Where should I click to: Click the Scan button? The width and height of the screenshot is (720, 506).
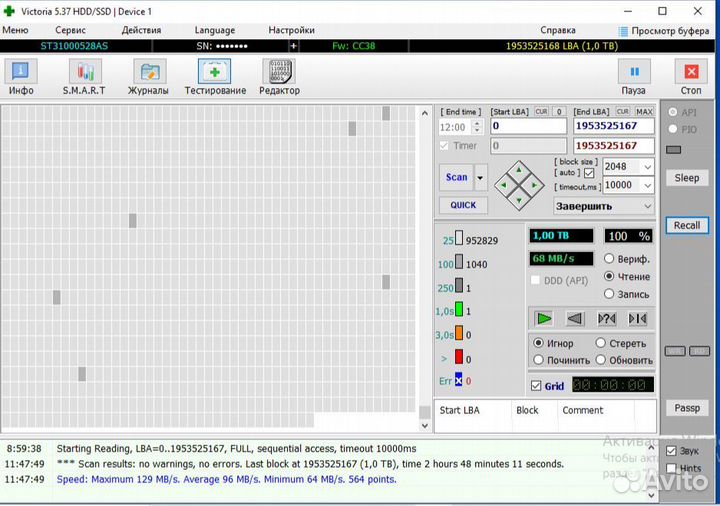coord(456,177)
